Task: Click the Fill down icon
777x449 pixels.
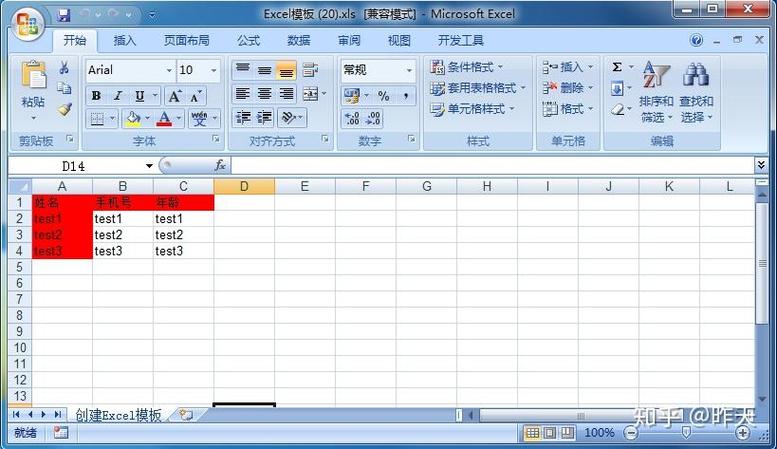Action: coord(617,89)
